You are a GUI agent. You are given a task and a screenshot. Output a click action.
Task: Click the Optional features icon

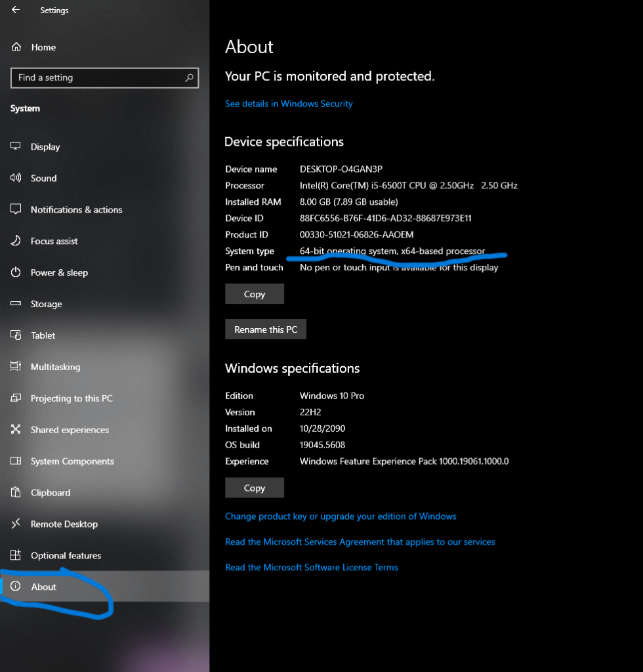pyautogui.click(x=16, y=555)
